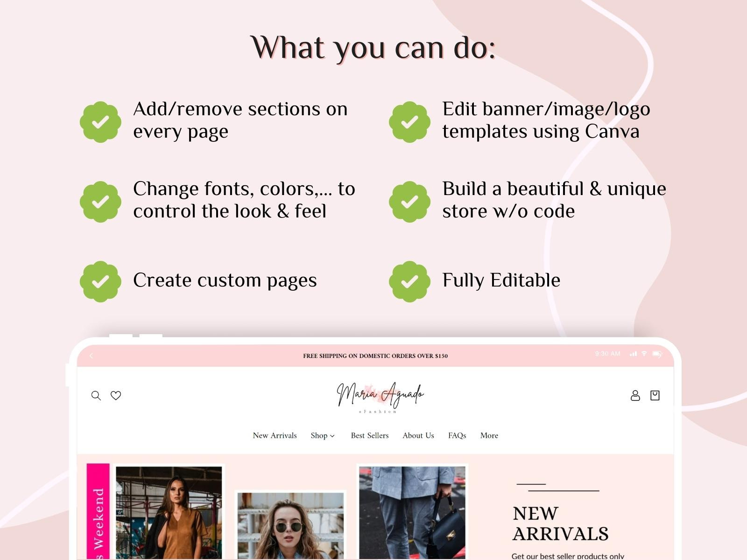Tap the battery indicator in the status bar

[x=655, y=354]
